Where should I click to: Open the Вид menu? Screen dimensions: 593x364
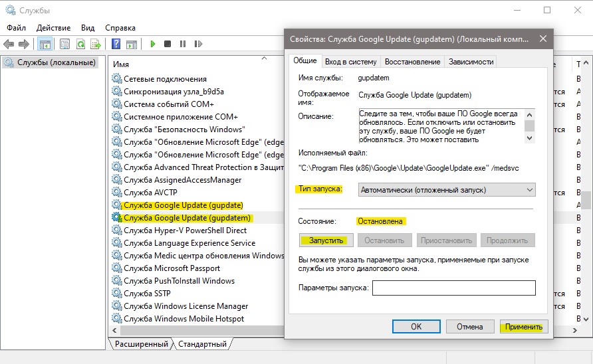(x=88, y=28)
